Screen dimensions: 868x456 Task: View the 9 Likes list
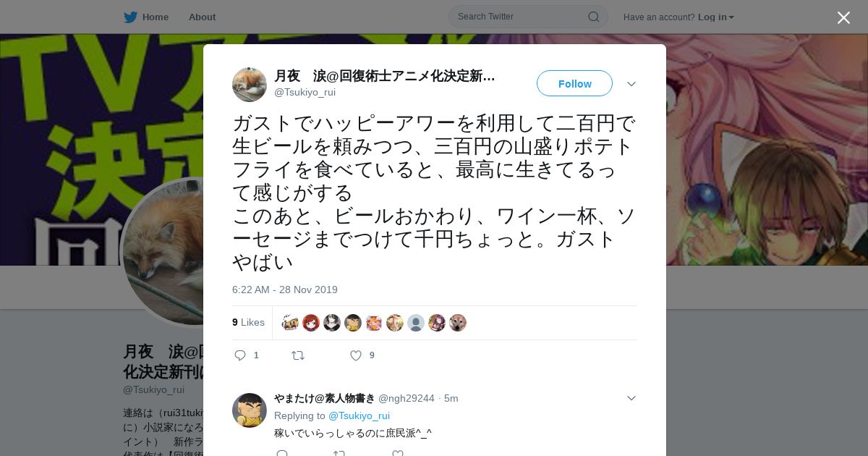click(248, 322)
